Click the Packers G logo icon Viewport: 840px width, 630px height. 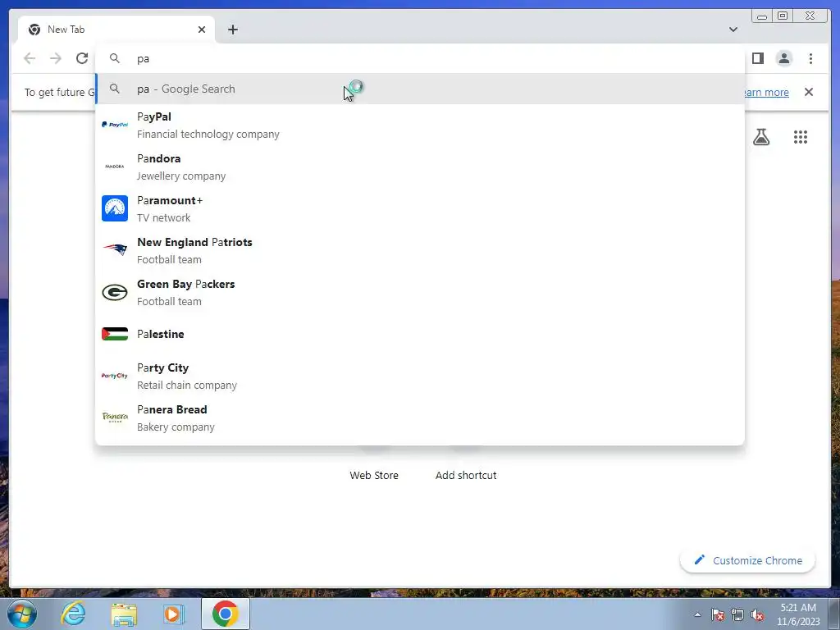pos(115,293)
